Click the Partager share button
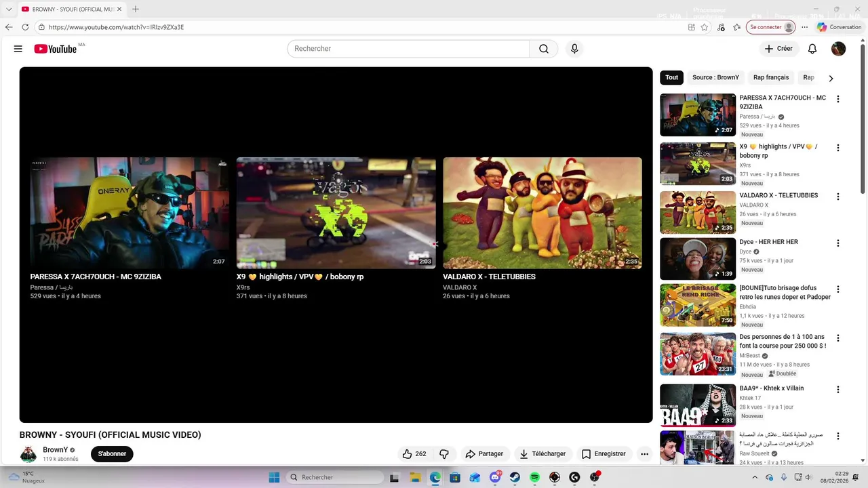Image resolution: width=868 pixels, height=488 pixels. [x=484, y=454]
